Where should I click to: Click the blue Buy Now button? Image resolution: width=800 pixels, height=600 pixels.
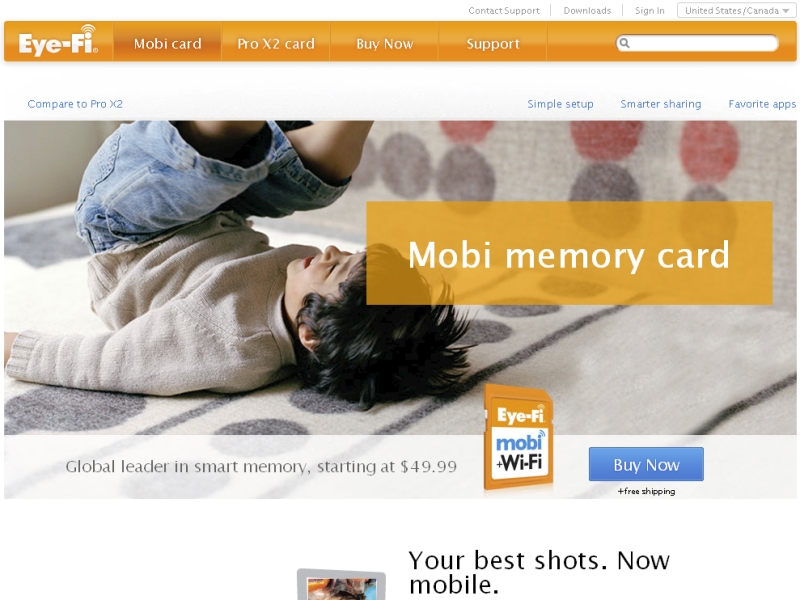click(x=646, y=464)
